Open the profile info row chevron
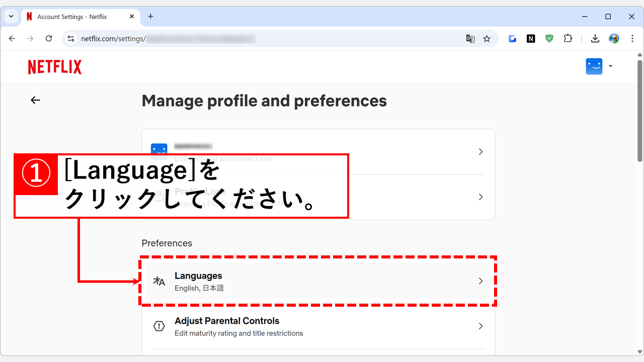The image size is (644, 362). point(480,151)
